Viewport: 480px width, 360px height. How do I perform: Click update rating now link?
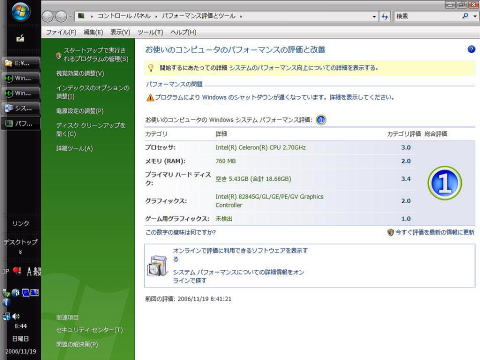pyautogui.click(x=435, y=232)
